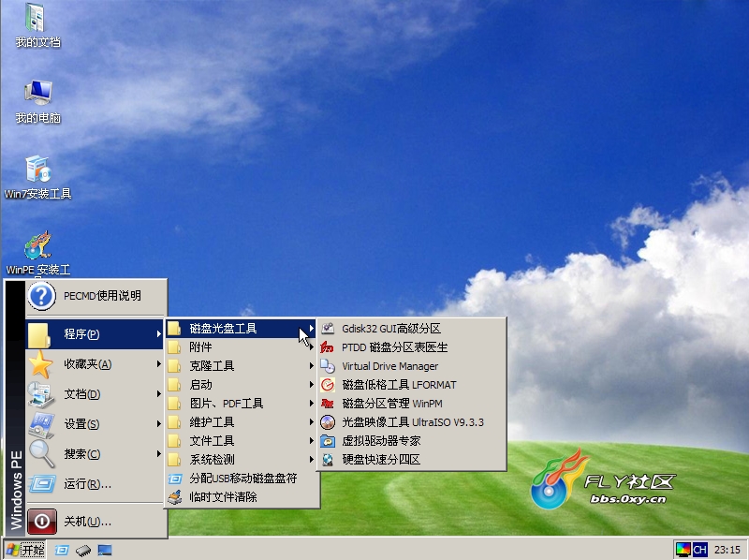Click the 收藏夹 star icon
Screen dimensions: 749x560
(x=40, y=364)
